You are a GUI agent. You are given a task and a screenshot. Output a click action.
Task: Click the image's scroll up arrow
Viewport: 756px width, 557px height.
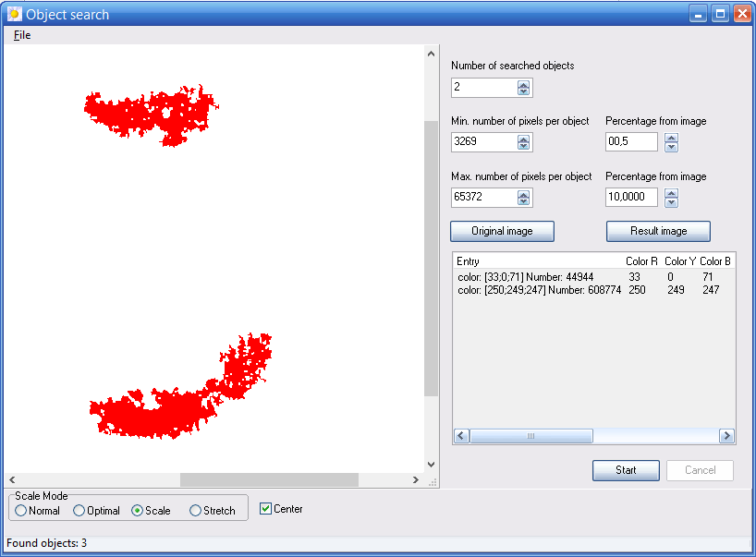[431, 54]
